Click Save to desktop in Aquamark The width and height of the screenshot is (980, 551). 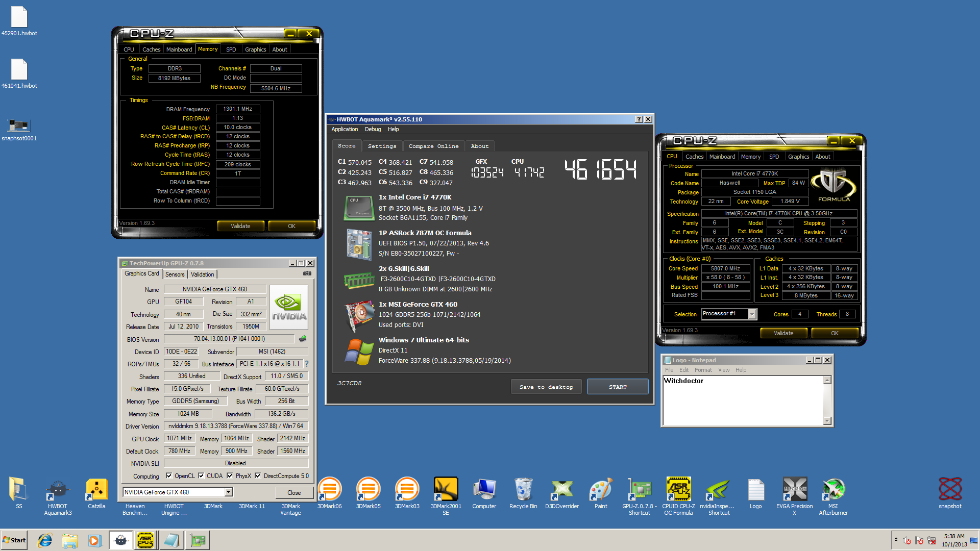pyautogui.click(x=546, y=387)
